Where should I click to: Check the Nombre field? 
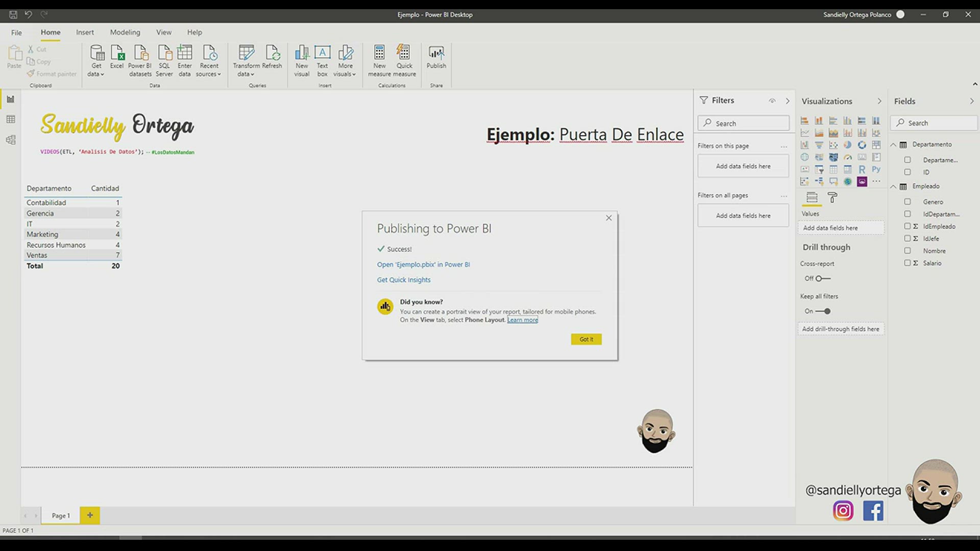tap(907, 251)
